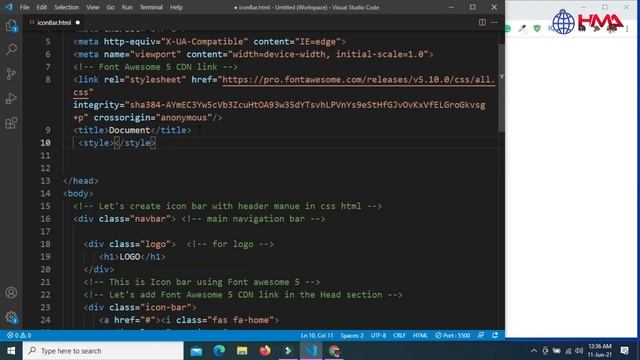The height and width of the screenshot is (360, 640).
Task: Launch Microsoft Edge from the taskbar
Action: click(x=219, y=351)
